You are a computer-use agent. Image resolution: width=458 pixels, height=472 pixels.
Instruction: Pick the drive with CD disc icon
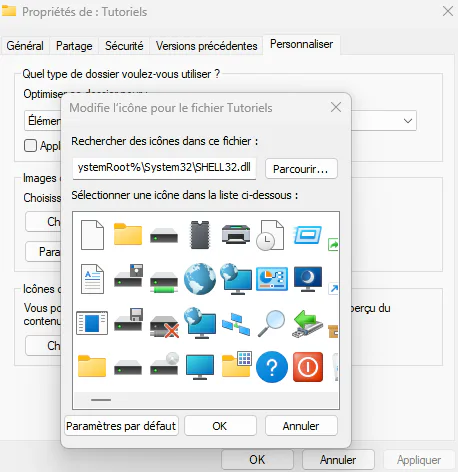[164, 364]
